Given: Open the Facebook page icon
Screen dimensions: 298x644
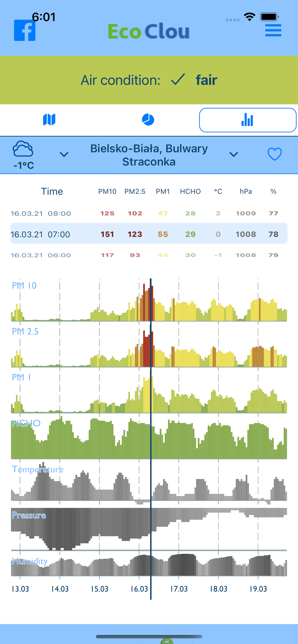Looking at the screenshot, I should point(24,30).
